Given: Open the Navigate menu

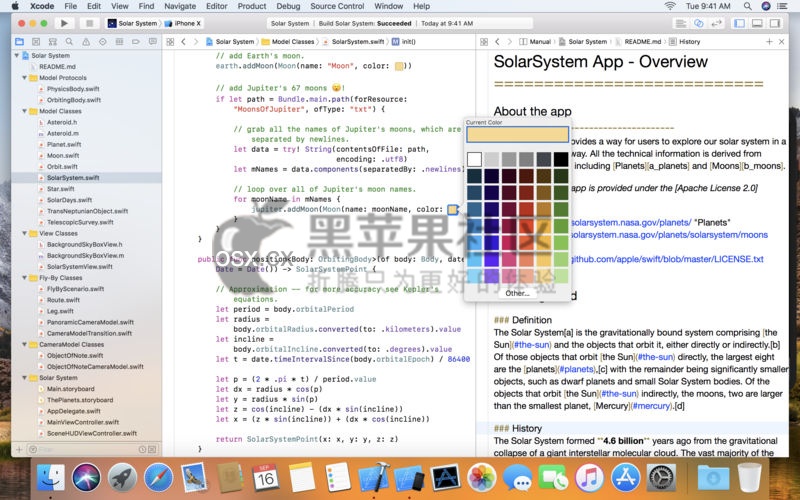Looking at the screenshot, I should pos(180,6).
